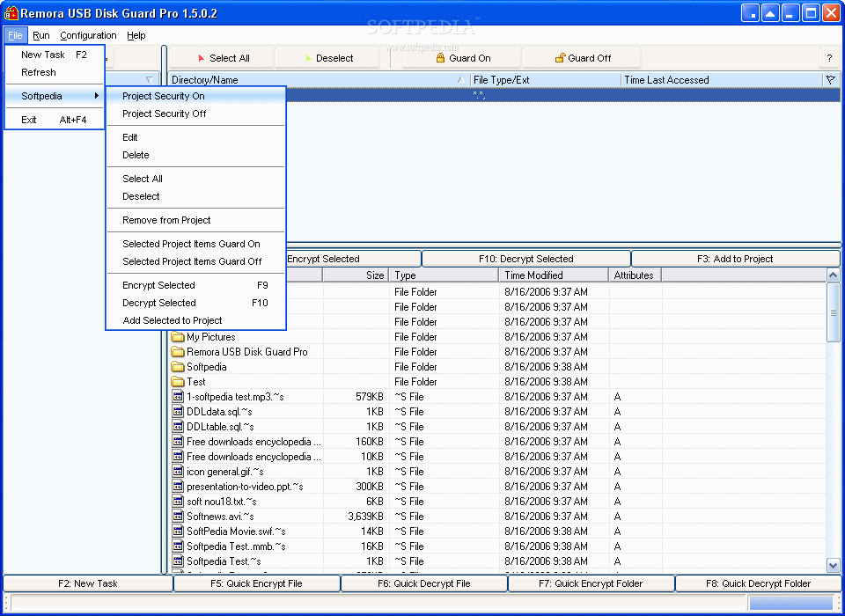Choose Delete in the Softpedia submenu
Viewport: 845px width, 616px height.
(x=195, y=155)
